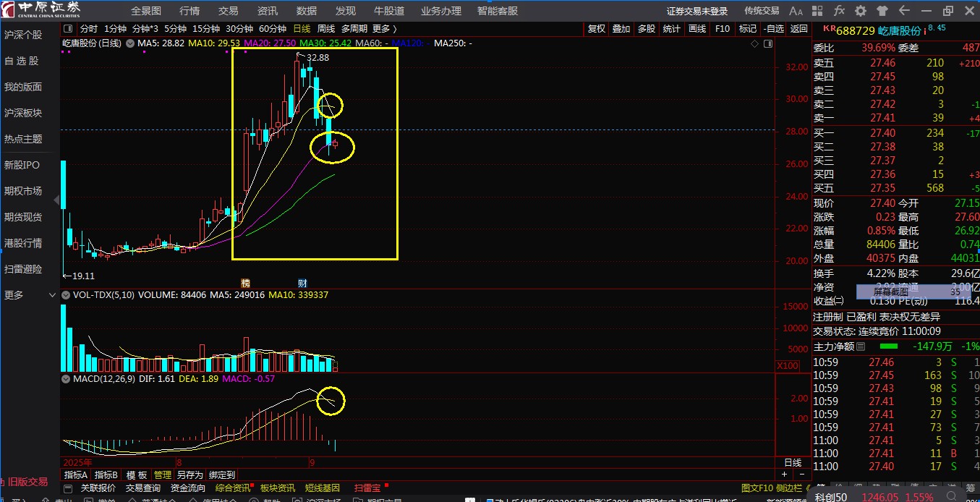
Task: Open the 更多 period dropdown
Action: pyautogui.click(x=385, y=29)
